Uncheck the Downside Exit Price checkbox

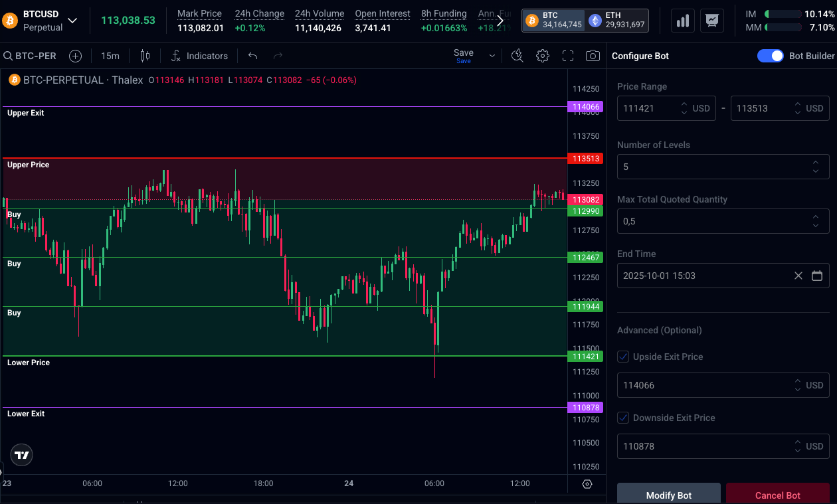623,418
